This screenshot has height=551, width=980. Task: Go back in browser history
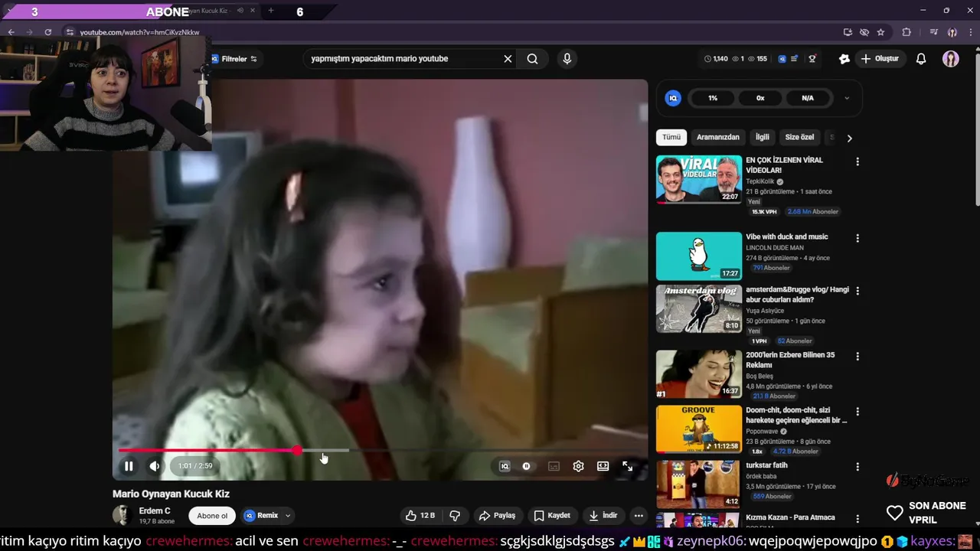[x=11, y=32]
